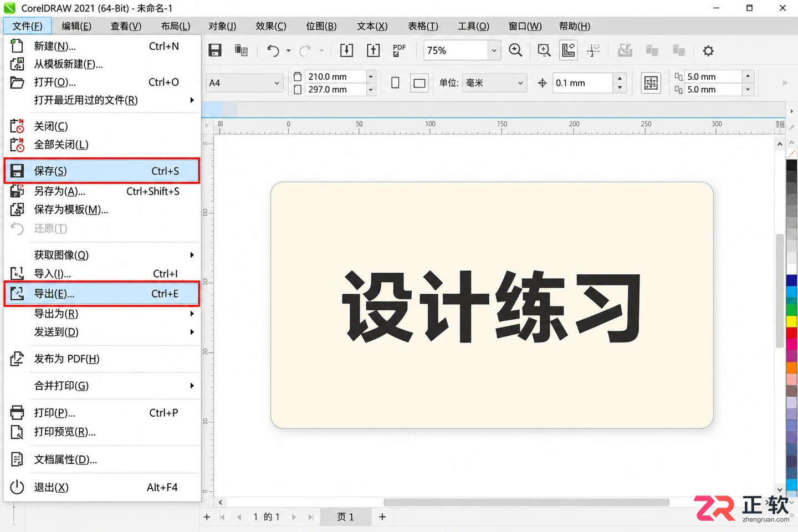
Task: Click the 210.0 mm page width field
Action: (336, 76)
